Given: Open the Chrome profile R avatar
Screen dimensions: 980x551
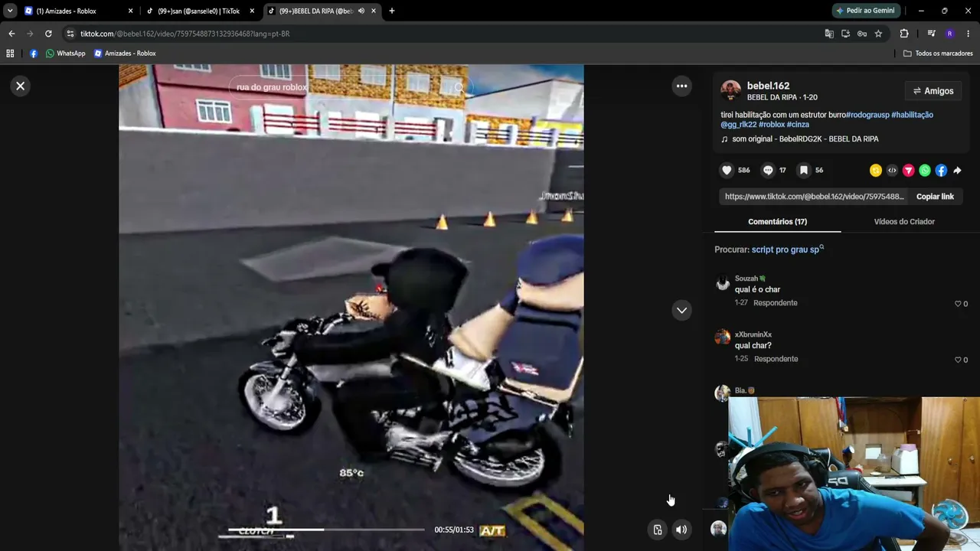Looking at the screenshot, I should pyautogui.click(x=949, y=34).
